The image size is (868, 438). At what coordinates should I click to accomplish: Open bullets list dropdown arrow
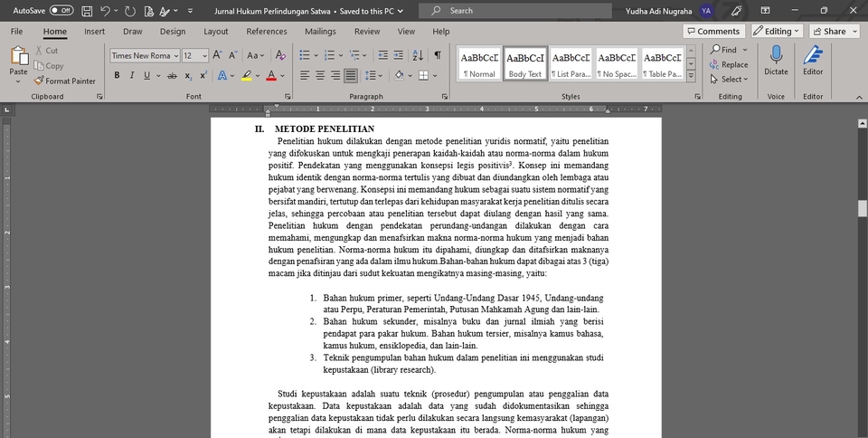tap(316, 55)
